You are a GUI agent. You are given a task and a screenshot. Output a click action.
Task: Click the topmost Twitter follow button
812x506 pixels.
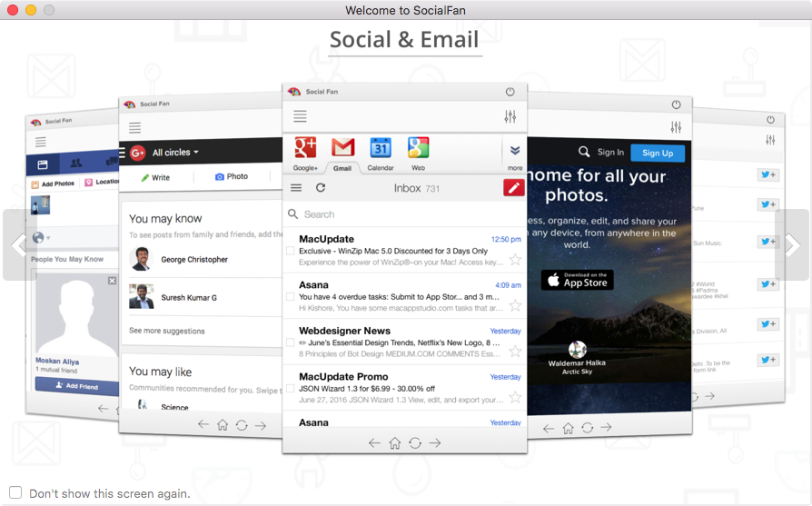point(767,174)
